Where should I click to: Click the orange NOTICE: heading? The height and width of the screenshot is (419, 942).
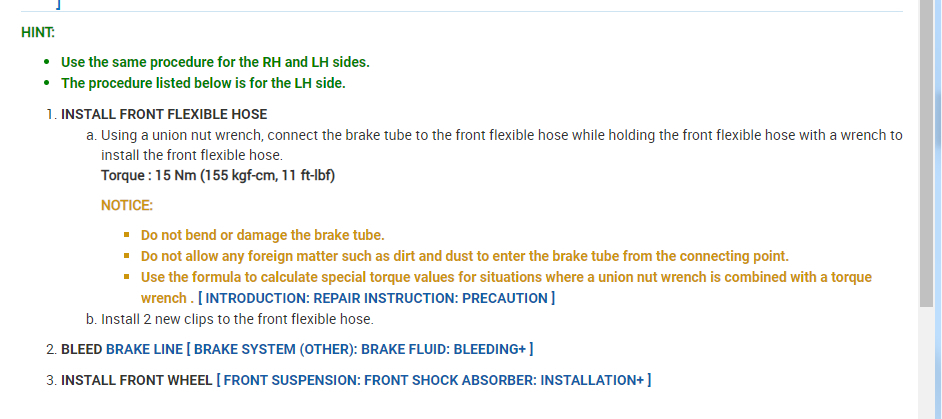pyautogui.click(x=127, y=206)
